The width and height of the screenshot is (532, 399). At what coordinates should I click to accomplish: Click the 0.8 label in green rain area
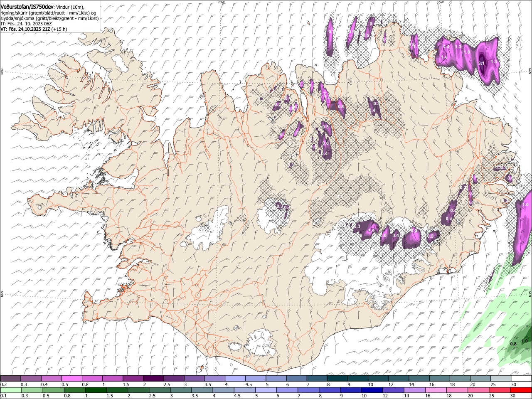click(513, 344)
